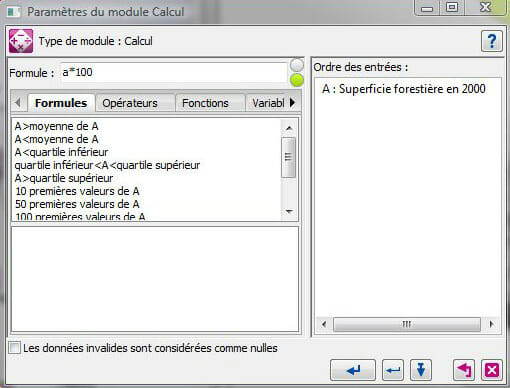Click the grey indicator circle beside the formula
The height and width of the screenshot is (388, 510).
tap(297, 65)
